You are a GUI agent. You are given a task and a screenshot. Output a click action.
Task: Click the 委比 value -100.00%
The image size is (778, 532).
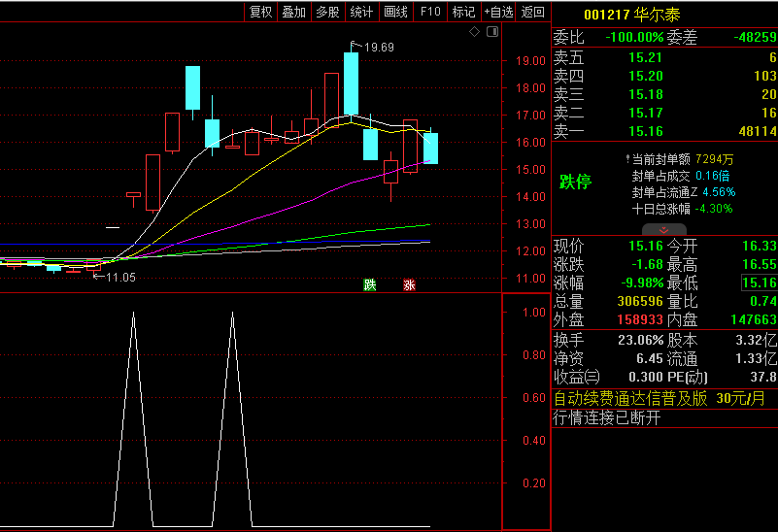click(x=634, y=37)
